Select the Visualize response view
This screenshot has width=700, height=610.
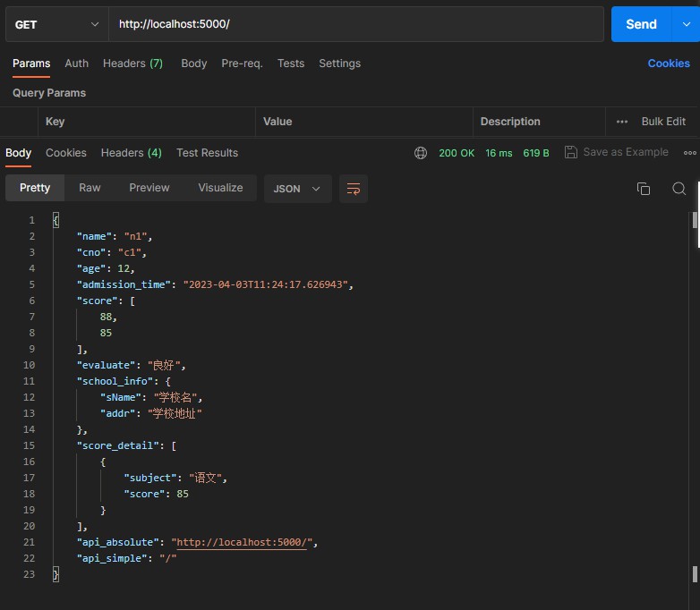tap(220, 188)
